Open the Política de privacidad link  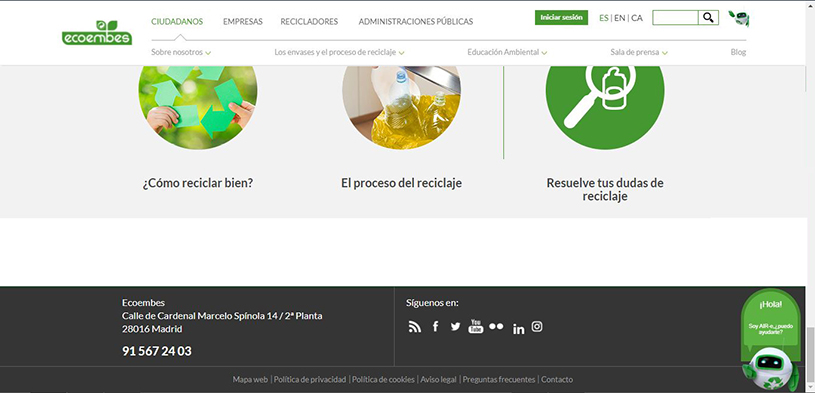[310, 379]
